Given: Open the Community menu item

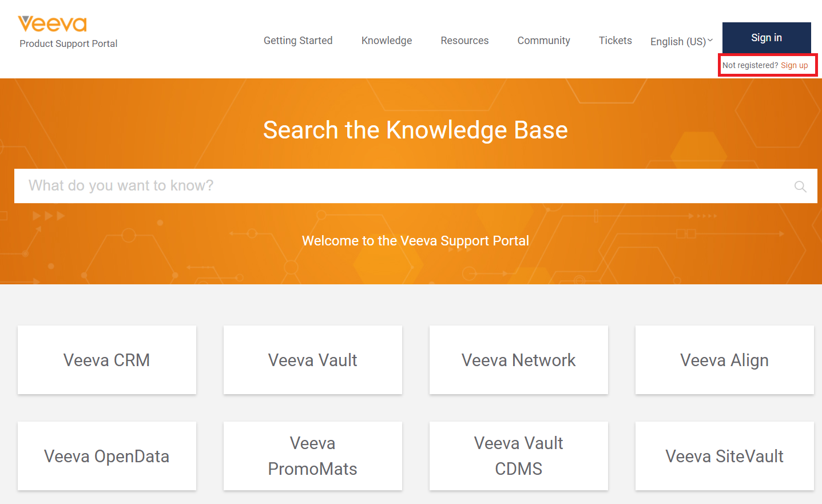Looking at the screenshot, I should pyautogui.click(x=543, y=41).
